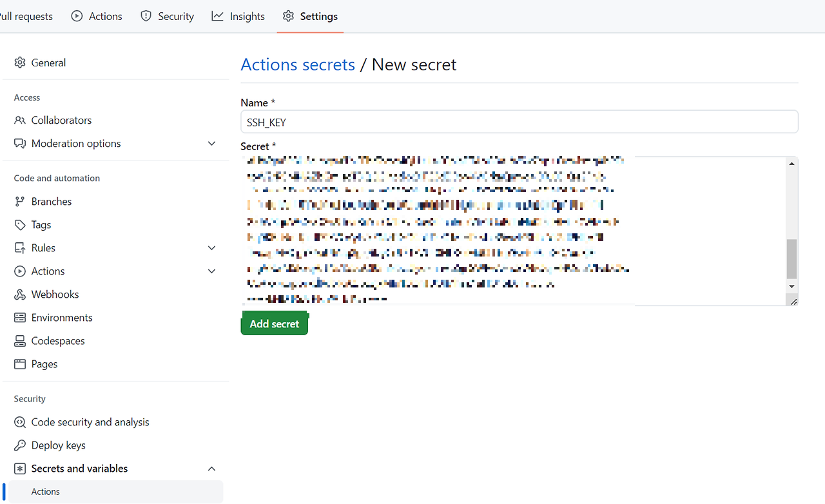
Task: Click the Code security and analysis icon
Action: [20, 422]
